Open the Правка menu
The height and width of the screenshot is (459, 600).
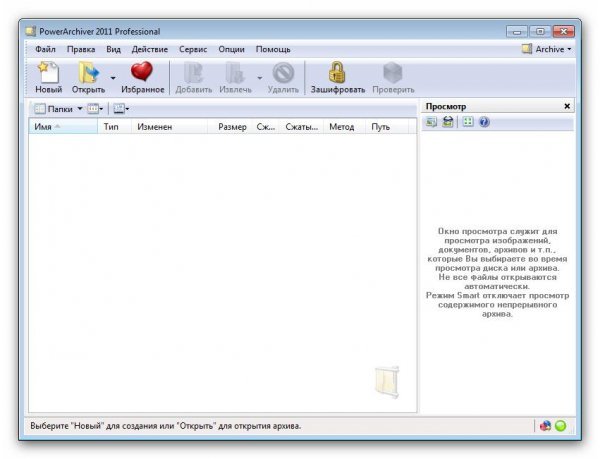click(81, 49)
